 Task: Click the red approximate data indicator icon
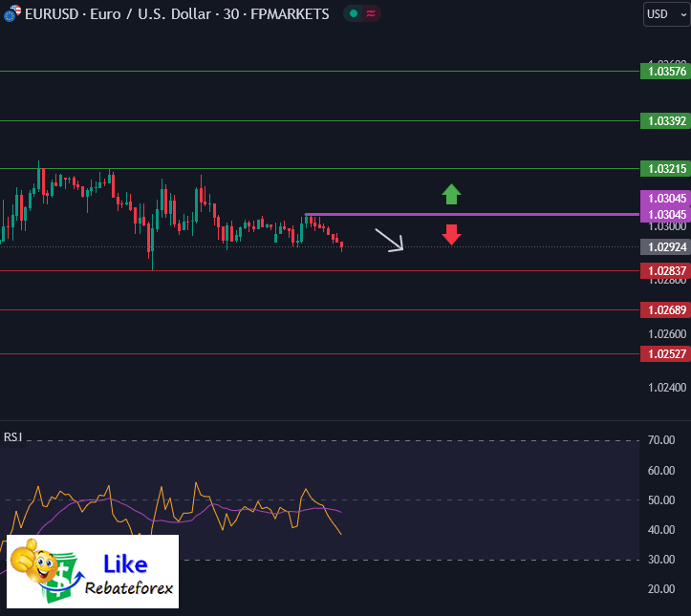pyautogui.click(x=371, y=13)
